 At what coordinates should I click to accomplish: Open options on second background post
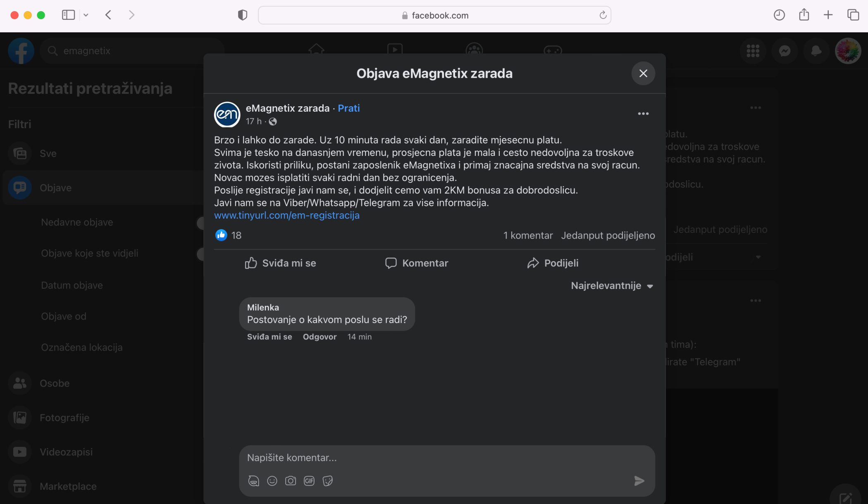tap(755, 301)
